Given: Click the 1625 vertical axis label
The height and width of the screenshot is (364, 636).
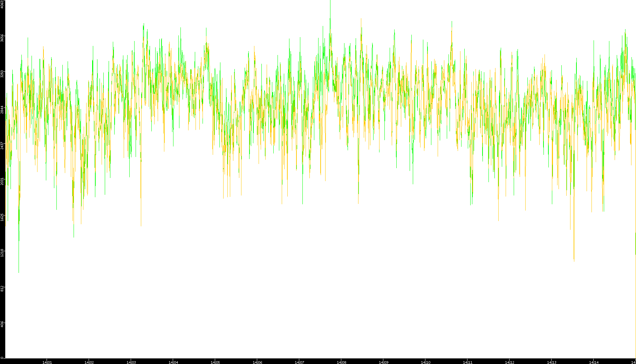Looking at the screenshot, I should coord(2,217).
